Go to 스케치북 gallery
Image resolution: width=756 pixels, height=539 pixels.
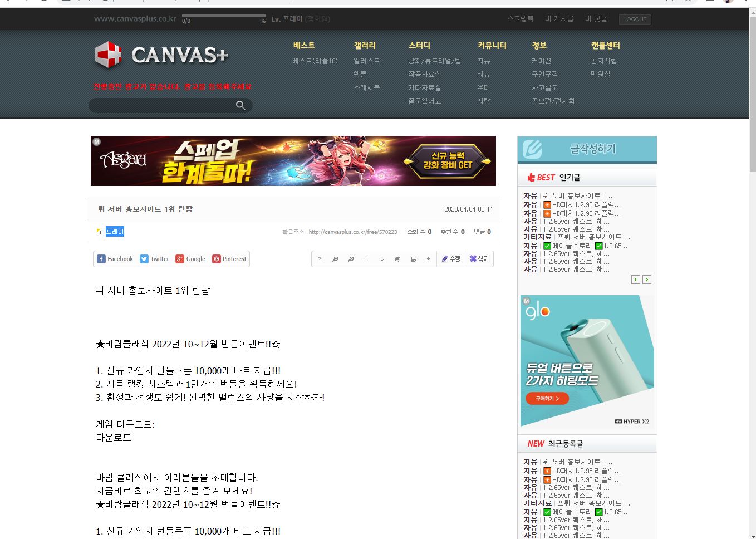(x=367, y=88)
